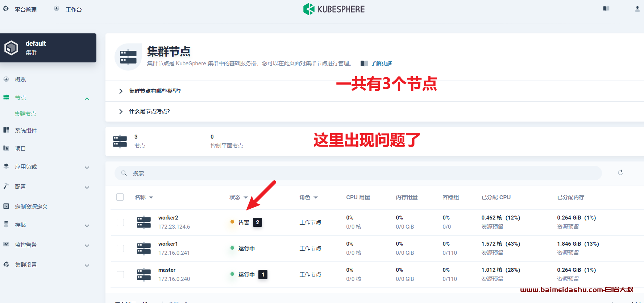Tick the master row checkbox

tap(120, 274)
